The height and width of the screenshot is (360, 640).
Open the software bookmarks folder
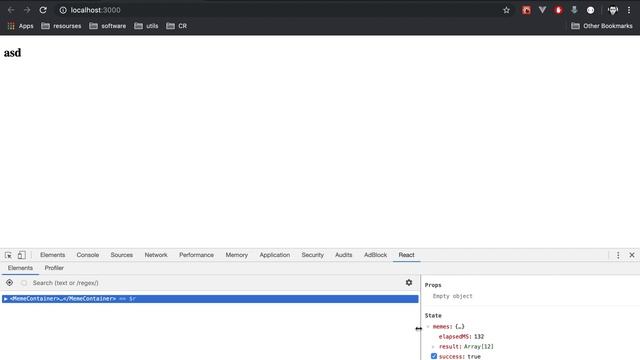[x=108, y=26]
